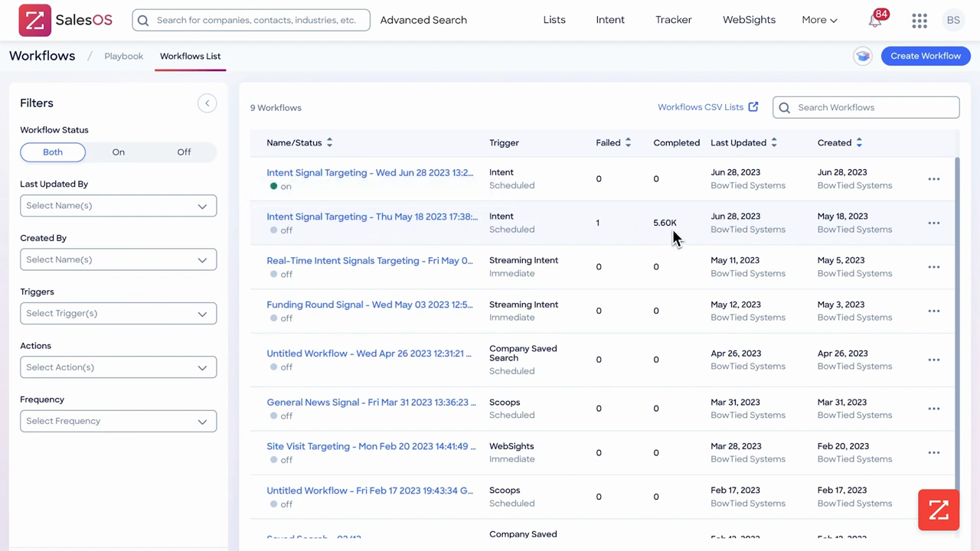Open the apps grid icon
Image resolution: width=980 pixels, height=551 pixels.
point(920,21)
